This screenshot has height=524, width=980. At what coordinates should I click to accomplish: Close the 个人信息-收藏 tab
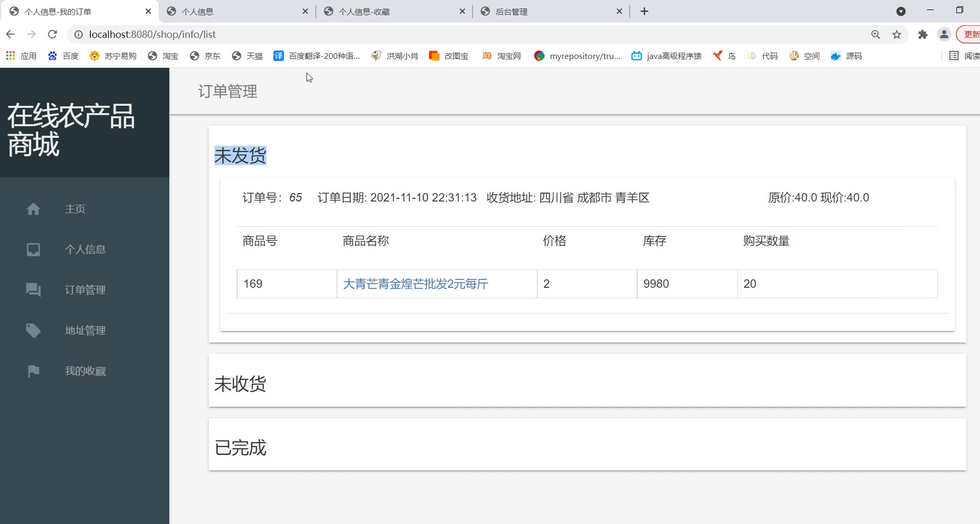click(x=462, y=11)
